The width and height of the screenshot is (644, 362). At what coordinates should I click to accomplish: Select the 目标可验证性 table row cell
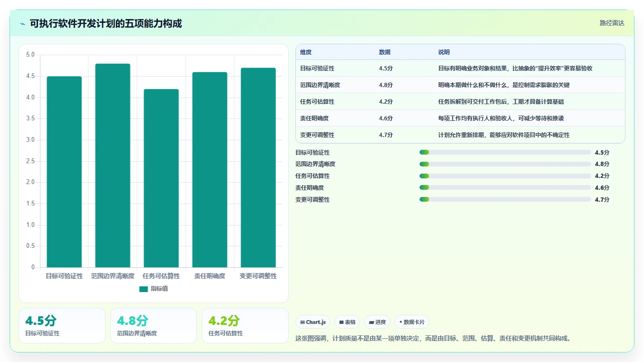(x=317, y=68)
